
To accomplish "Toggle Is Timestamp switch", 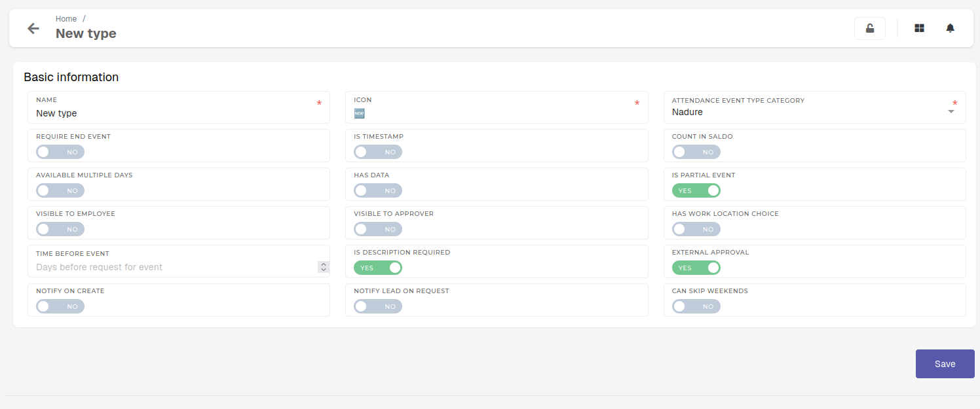I will [378, 152].
